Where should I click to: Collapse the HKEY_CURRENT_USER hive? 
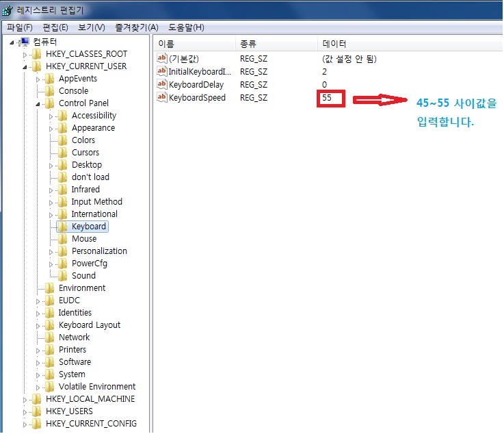pyautogui.click(x=25, y=67)
